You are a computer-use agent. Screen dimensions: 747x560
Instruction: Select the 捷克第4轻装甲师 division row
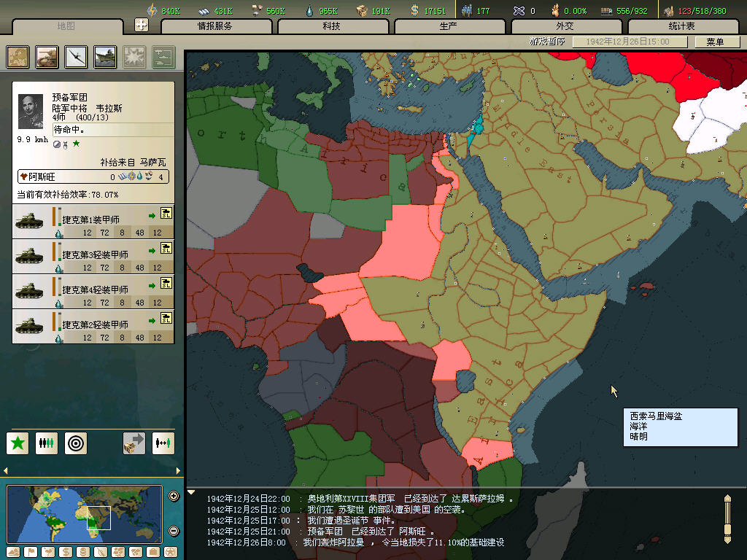93,292
